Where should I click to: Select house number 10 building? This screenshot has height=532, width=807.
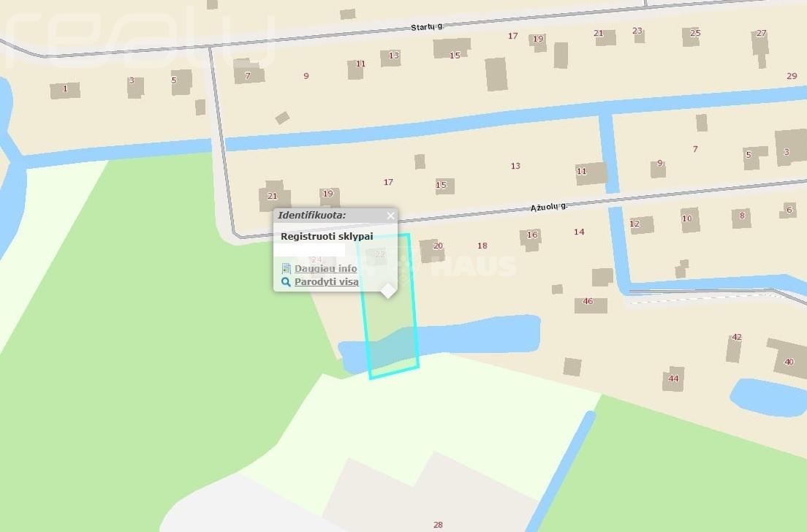click(690, 220)
